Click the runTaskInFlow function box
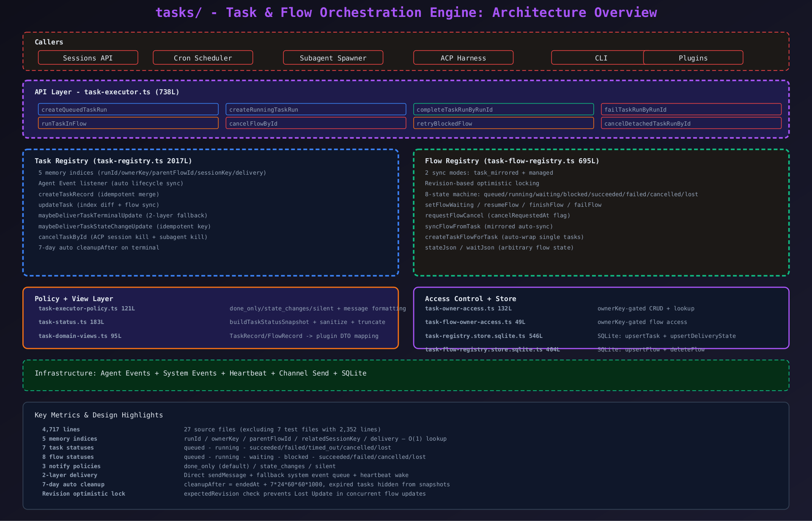The width and height of the screenshot is (812, 521). click(x=128, y=123)
